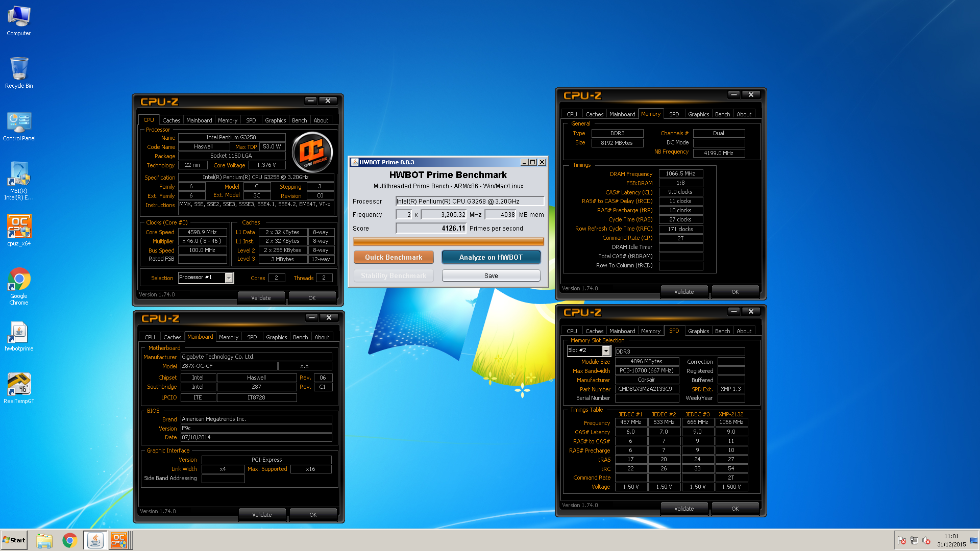The image size is (980, 551).
Task: Minimize the CPU-Z SPD window
Action: point(733,311)
